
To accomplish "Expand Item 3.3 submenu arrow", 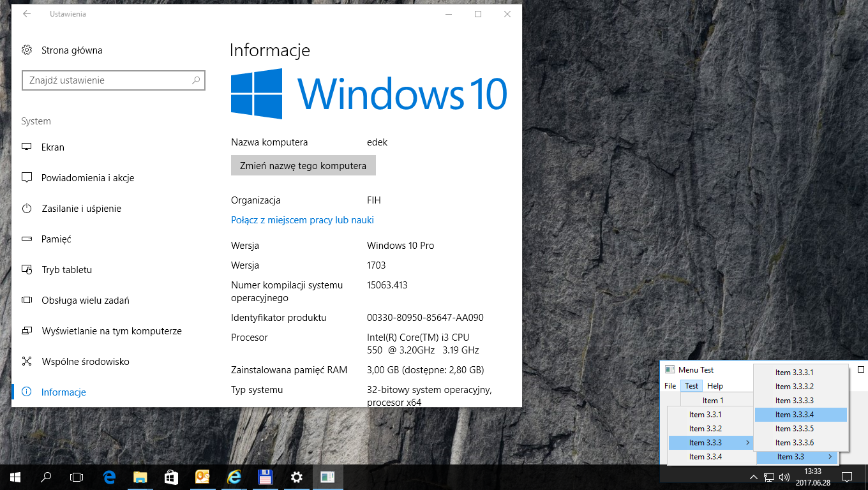I will [x=830, y=457].
